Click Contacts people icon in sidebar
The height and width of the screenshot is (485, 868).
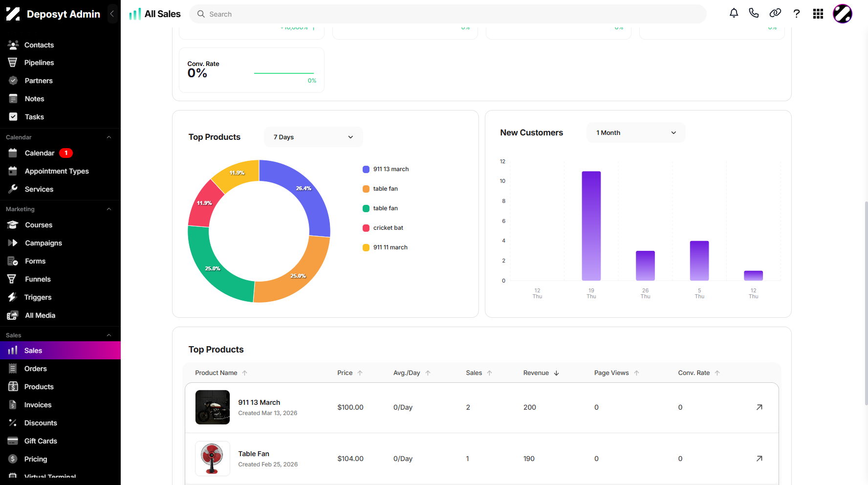click(x=13, y=44)
